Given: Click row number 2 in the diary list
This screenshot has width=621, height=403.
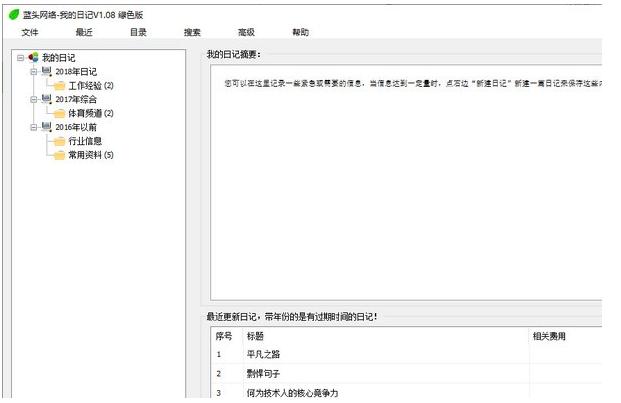Looking at the screenshot, I should (x=219, y=373).
